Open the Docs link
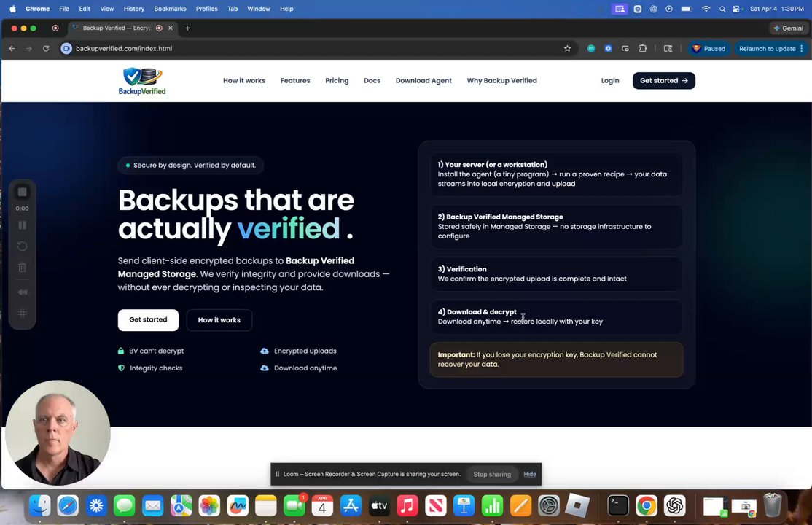The image size is (812, 525). pyautogui.click(x=372, y=81)
